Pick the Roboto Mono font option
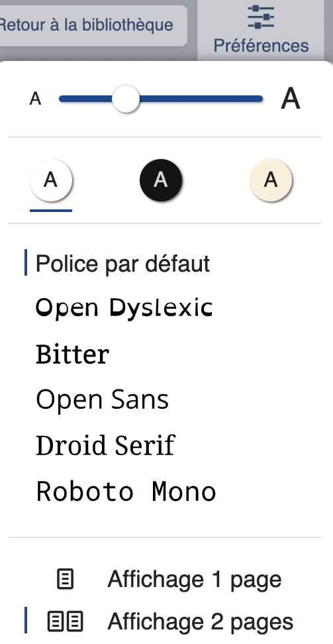Image resolution: width=333 pixels, height=644 pixels. 126,491
